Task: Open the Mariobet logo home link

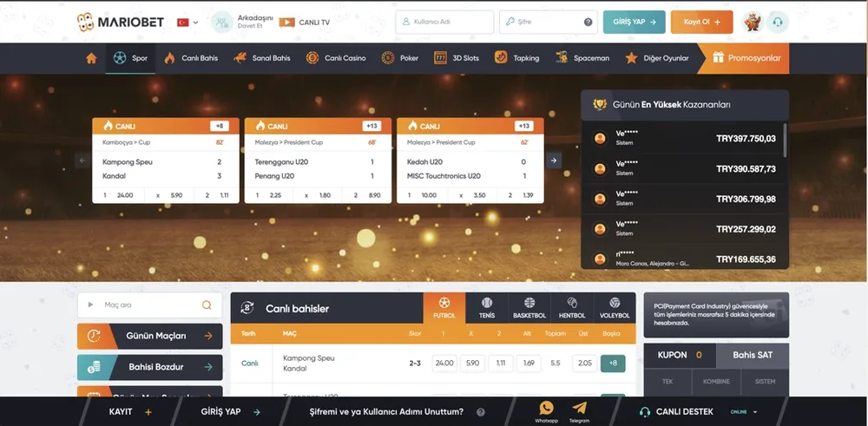Action: click(121, 23)
